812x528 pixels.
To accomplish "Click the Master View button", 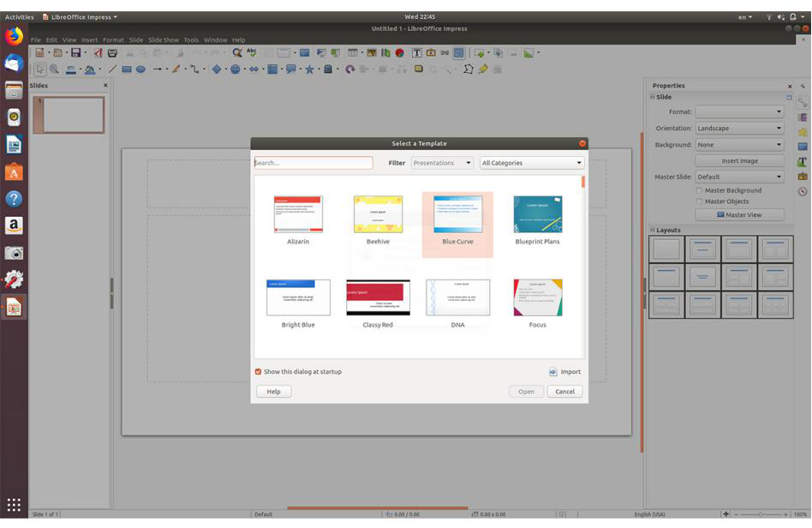I will click(739, 215).
